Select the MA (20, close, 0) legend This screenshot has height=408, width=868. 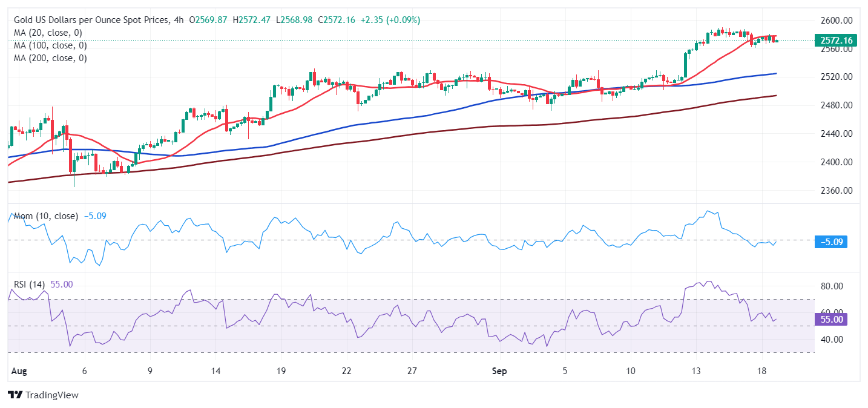tap(48, 33)
